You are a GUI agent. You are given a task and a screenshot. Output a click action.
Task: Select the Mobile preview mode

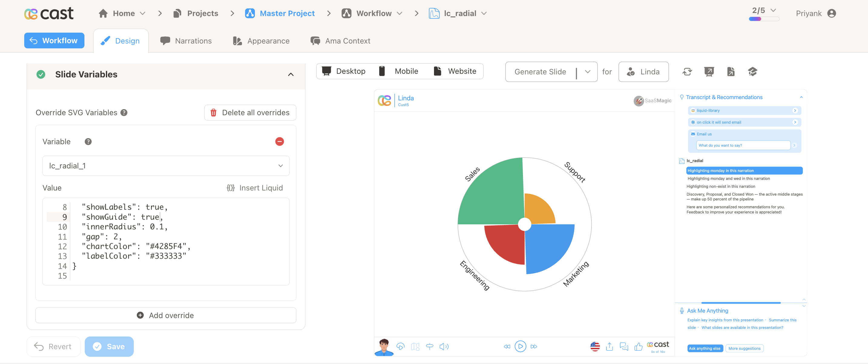click(399, 71)
